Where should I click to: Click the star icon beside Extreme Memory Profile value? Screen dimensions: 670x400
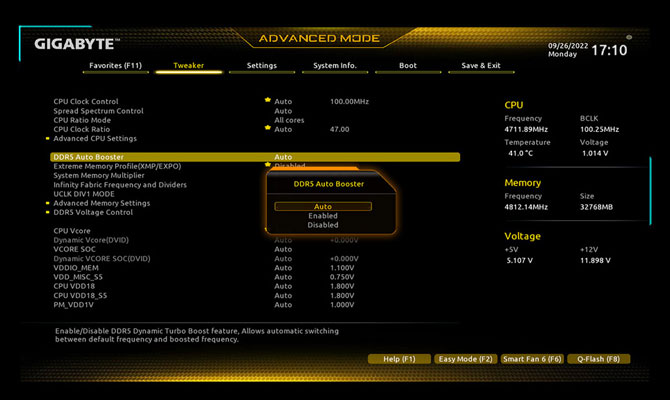[x=267, y=165]
